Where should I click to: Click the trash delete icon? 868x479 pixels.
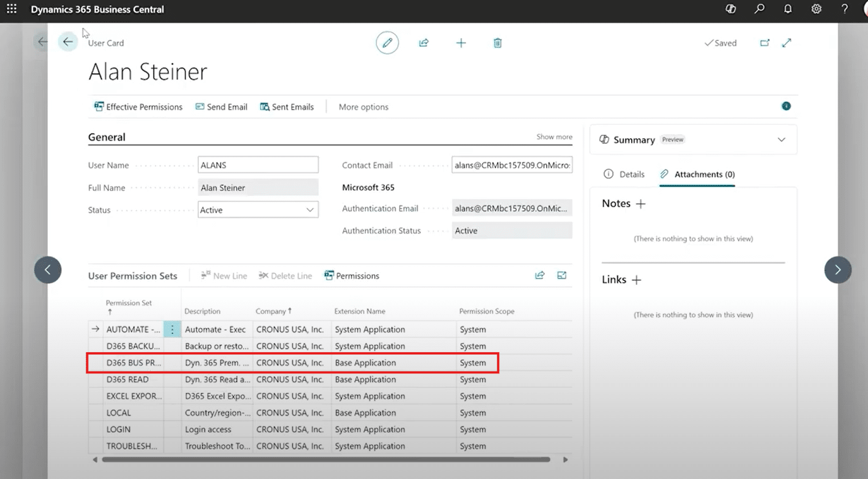497,43
